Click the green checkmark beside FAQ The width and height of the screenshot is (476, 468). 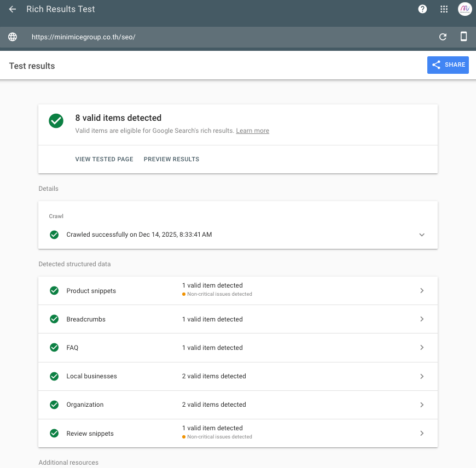[54, 347]
